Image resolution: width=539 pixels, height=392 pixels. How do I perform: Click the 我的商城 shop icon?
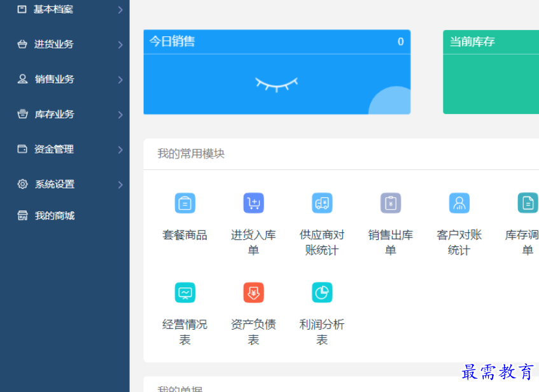click(22, 216)
